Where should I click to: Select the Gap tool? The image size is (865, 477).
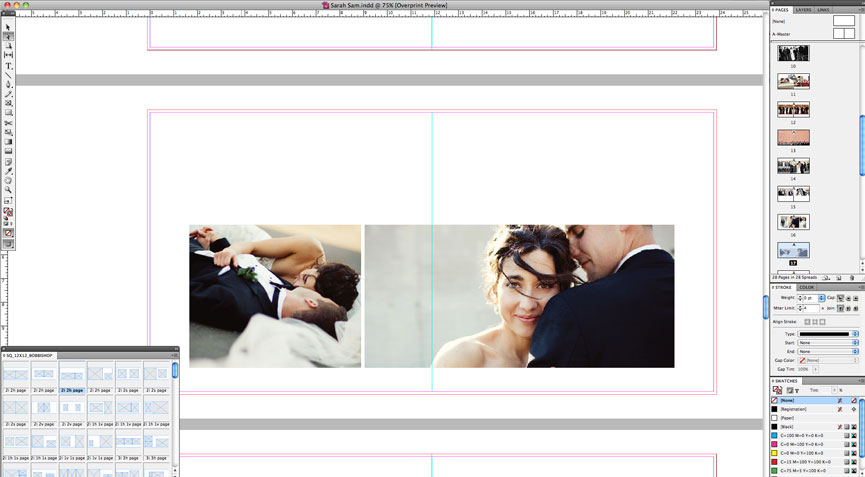[x=8, y=55]
